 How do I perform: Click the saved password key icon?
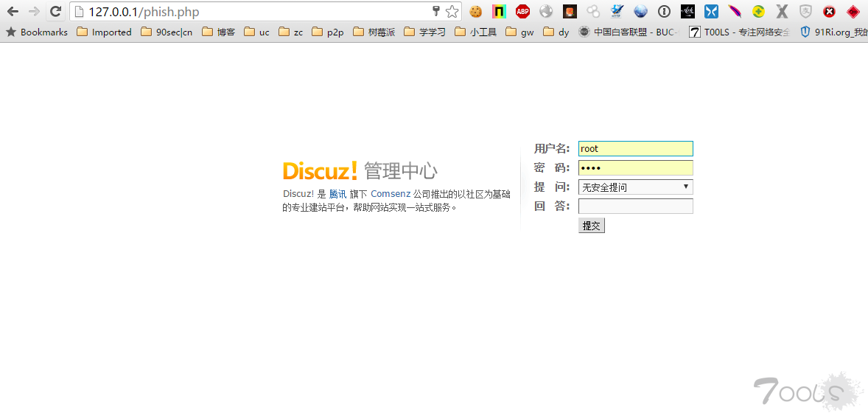pos(436,11)
